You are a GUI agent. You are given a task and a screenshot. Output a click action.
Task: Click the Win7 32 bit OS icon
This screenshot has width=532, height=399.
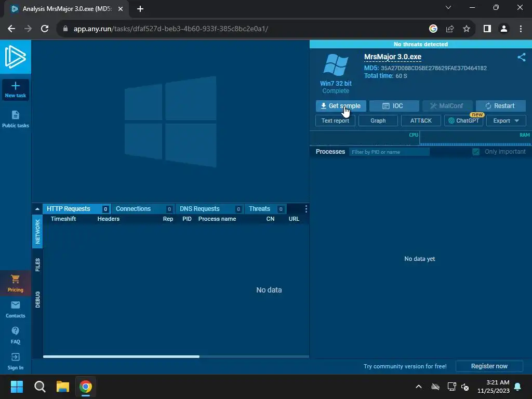coord(336,65)
